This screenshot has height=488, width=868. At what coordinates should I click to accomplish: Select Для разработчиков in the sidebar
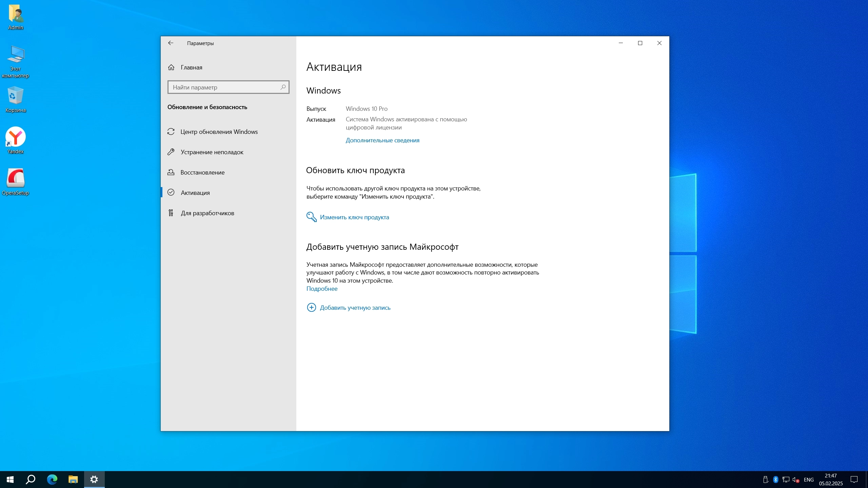point(207,213)
